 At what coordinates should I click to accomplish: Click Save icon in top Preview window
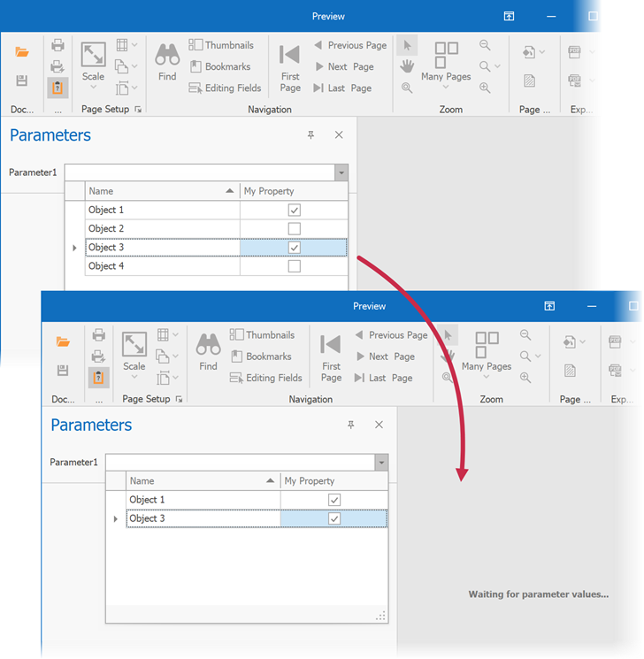[22, 80]
